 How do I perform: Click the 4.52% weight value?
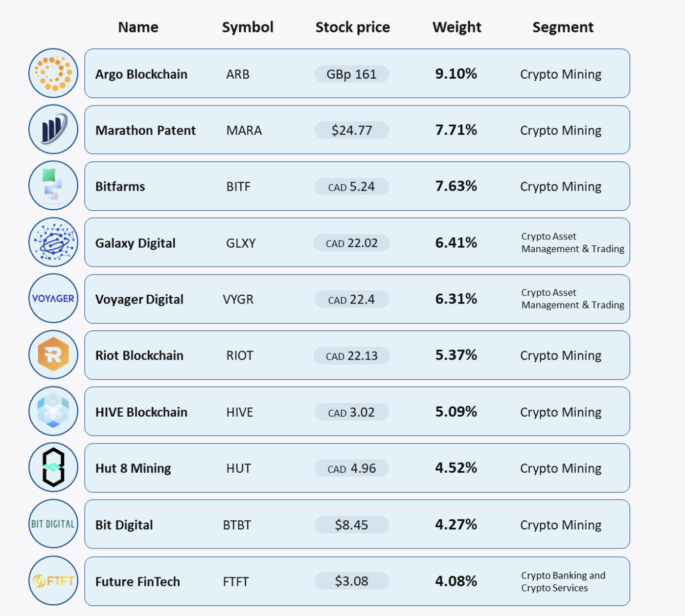click(x=456, y=468)
